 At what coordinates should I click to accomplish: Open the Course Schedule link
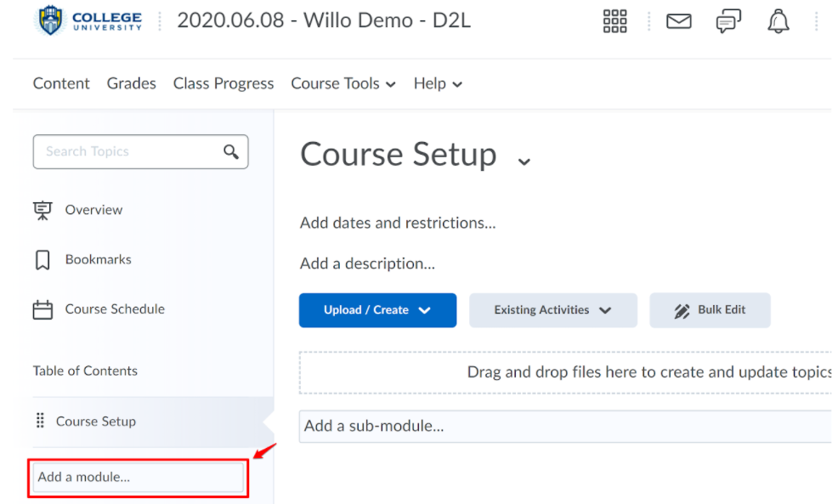(x=115, y=309)
